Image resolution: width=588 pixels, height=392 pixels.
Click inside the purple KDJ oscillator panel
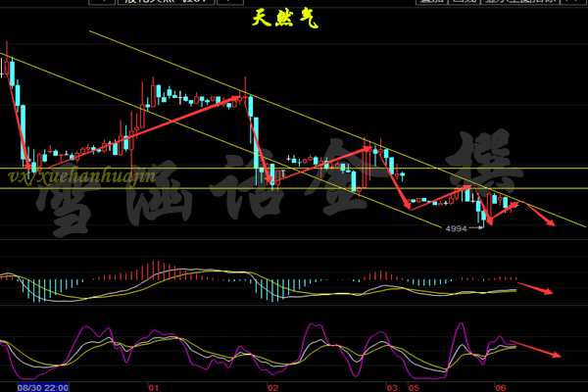click(x=294, y=344)
